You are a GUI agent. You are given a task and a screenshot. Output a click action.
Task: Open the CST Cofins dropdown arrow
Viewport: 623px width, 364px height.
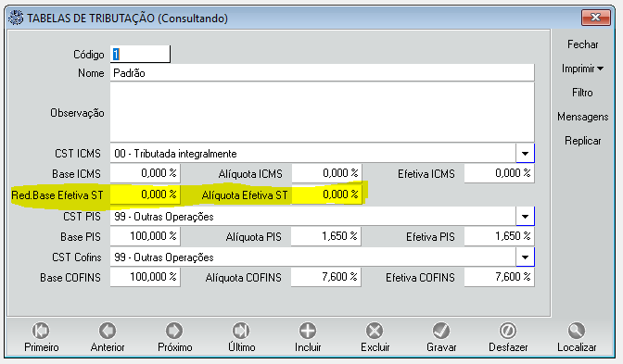point(525,257)
